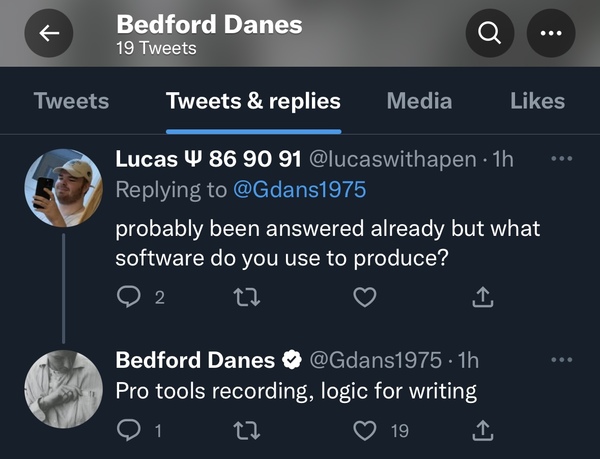Share Lucas's tweet using share icon

coord(483,297)
